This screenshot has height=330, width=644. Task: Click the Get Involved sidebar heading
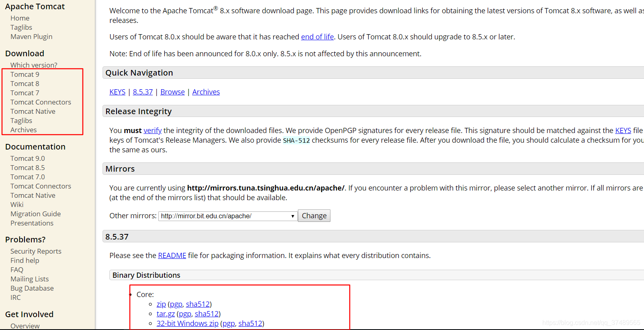tap(29, 314)
